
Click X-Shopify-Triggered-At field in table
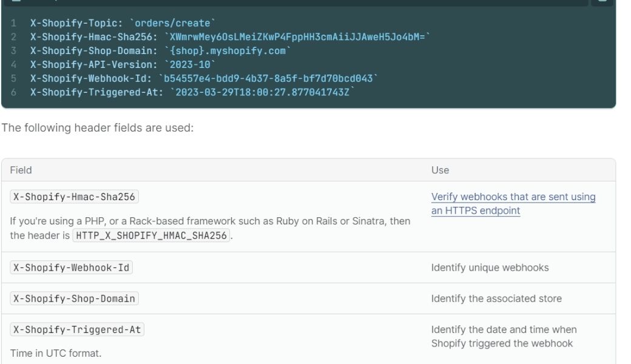[x=77, y=329]
